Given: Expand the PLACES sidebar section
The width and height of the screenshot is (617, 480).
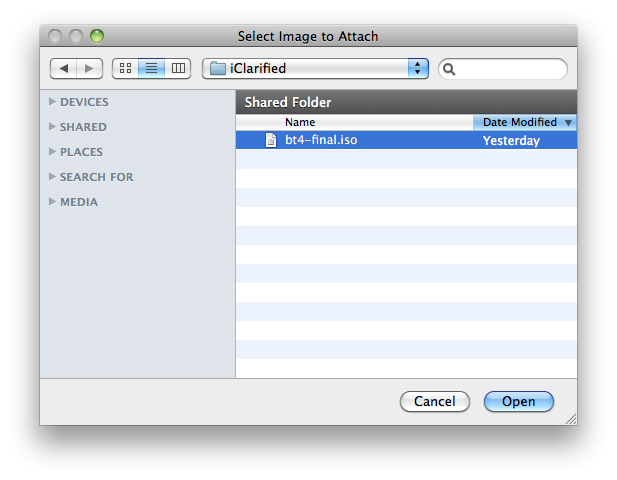Looking at the screenshot, I should (52, 152).
